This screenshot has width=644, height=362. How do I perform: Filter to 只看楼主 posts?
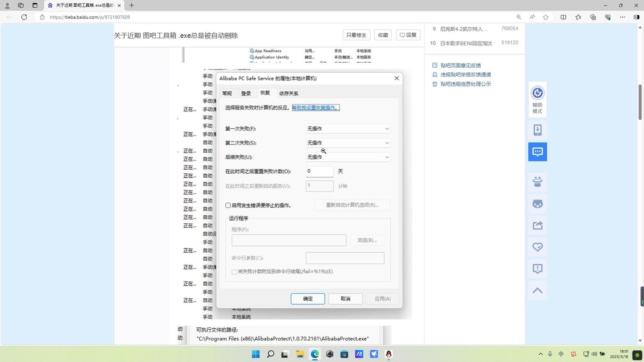356,35
